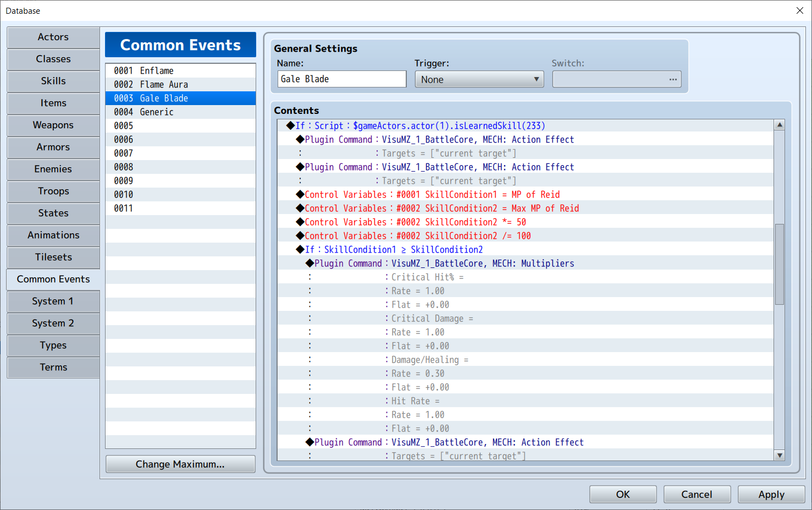Viewport: 812px width, 510px height.
Task: Open the Animations tab
Action: point(53,235)
